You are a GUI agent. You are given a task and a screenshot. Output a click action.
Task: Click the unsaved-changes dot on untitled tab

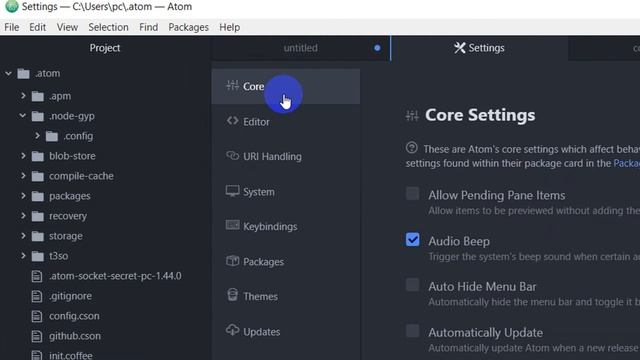[377, 48]
